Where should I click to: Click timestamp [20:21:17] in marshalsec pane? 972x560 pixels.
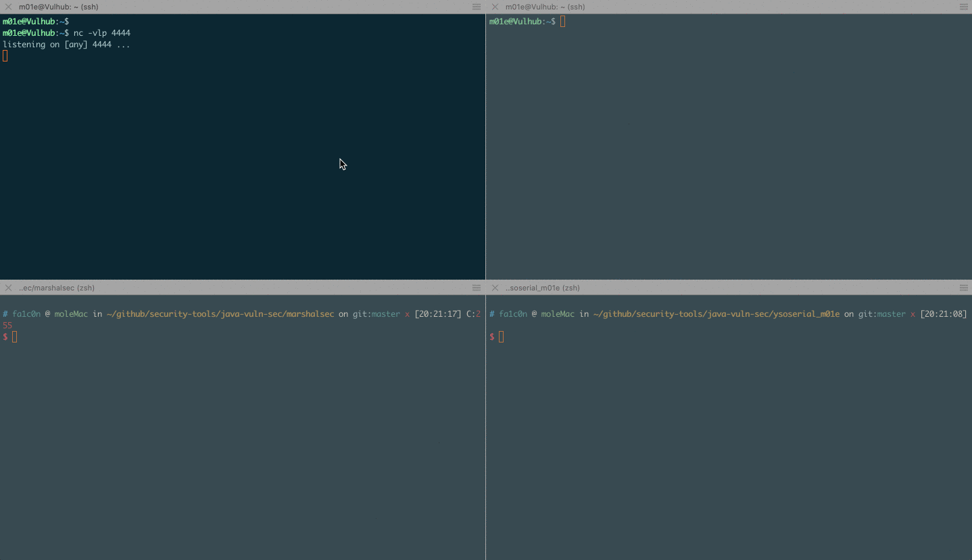click(438, 314)
